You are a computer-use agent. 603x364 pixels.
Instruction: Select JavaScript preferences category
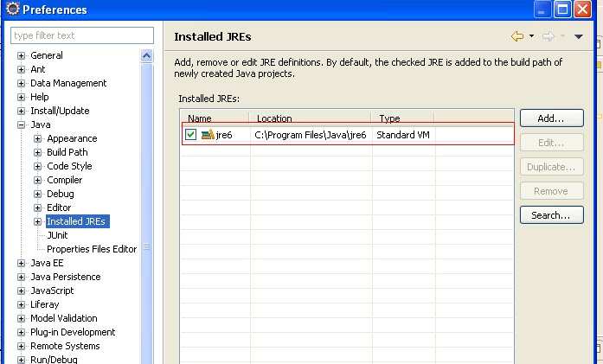52,291
